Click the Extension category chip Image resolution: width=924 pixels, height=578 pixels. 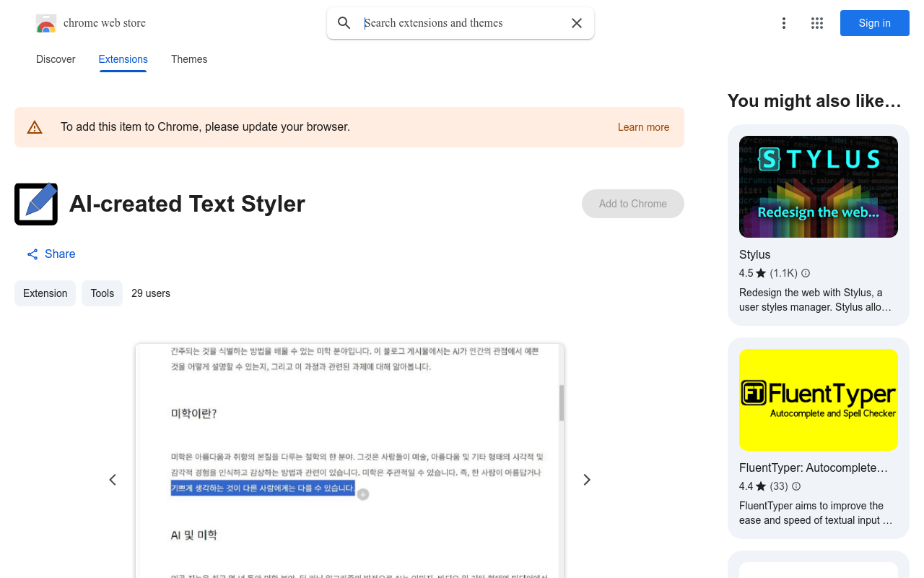coord(45,293)
